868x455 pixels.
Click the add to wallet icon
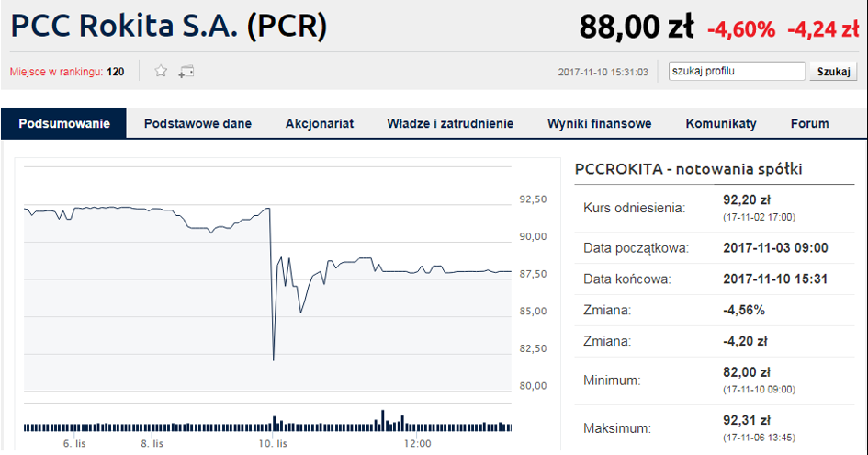coord(186,71)
